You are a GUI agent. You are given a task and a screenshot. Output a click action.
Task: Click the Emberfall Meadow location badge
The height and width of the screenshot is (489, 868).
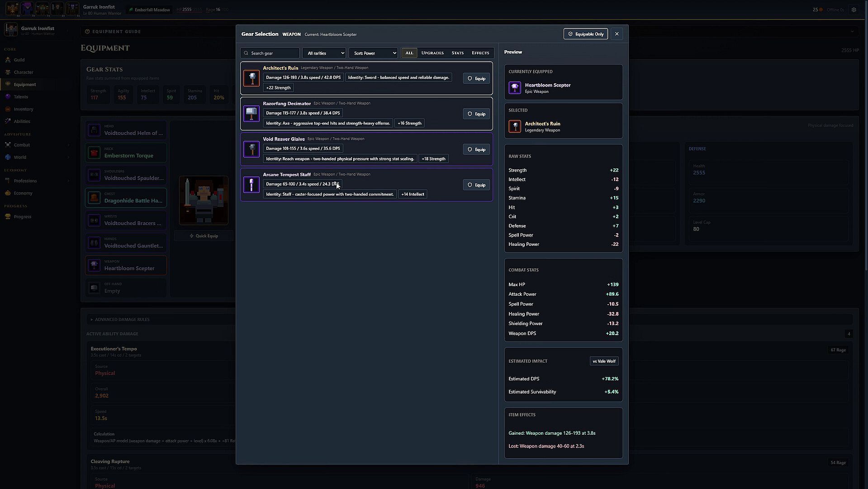150,10
